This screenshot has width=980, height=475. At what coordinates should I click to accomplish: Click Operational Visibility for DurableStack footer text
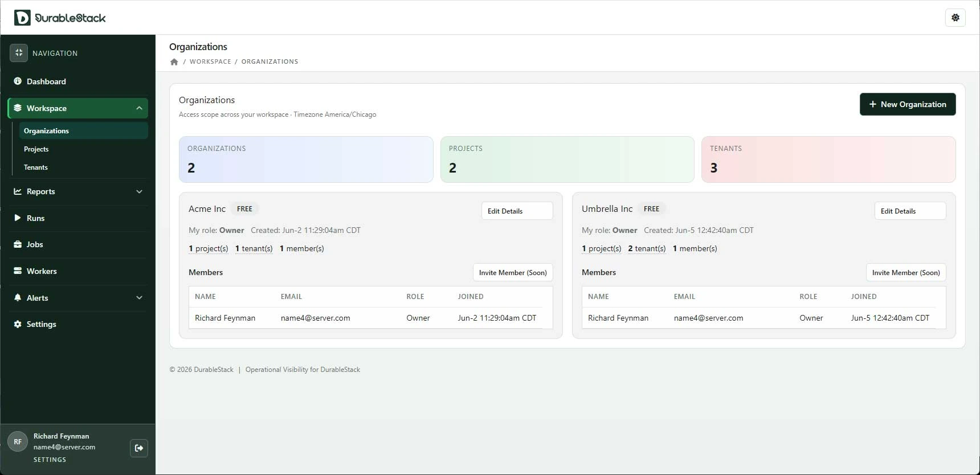pyautogui.click(x=303, y=370)
